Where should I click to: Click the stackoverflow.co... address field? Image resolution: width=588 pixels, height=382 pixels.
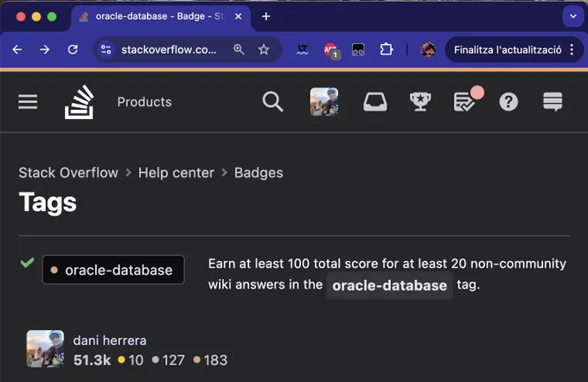[169, 49]
